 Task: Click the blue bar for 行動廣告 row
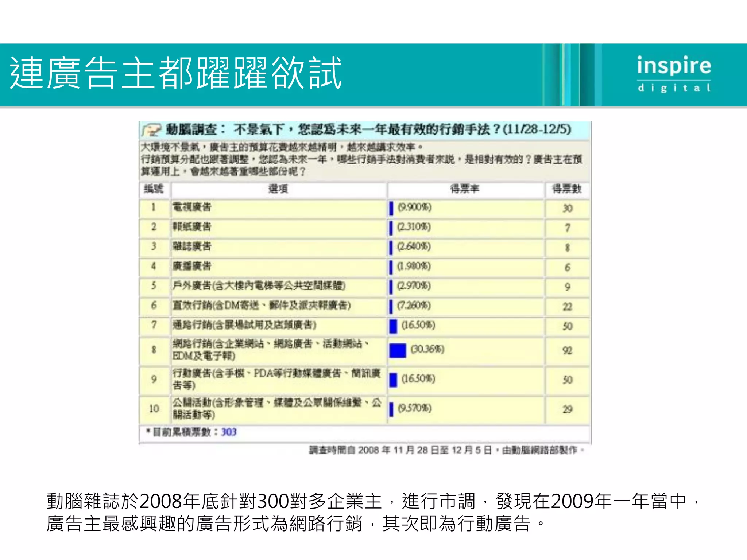pyautogui.click(x=393, y=380)
